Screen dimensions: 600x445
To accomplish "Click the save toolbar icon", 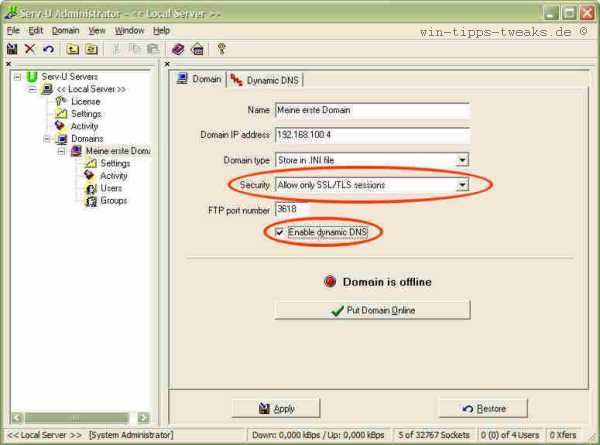I will point(12,49).
